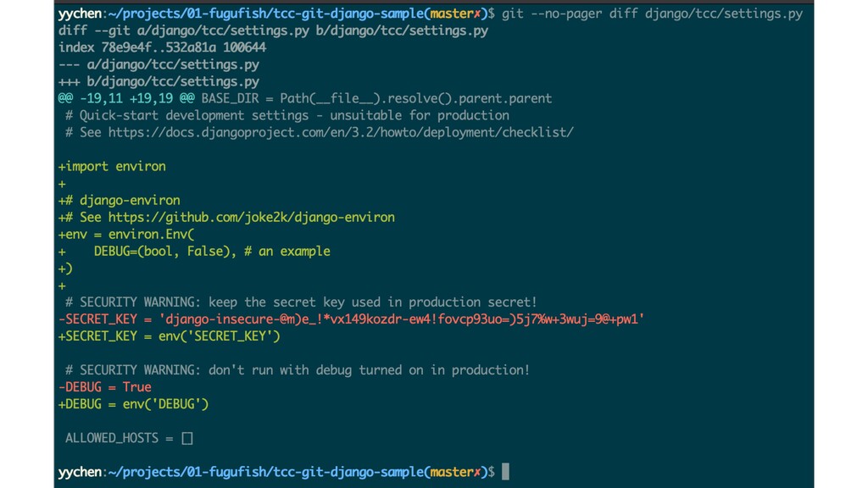Screen dimensions: 868x488
Task: Click the '+++ b/django/tcc/settings.py' line
Action: (x=159, y=82)
